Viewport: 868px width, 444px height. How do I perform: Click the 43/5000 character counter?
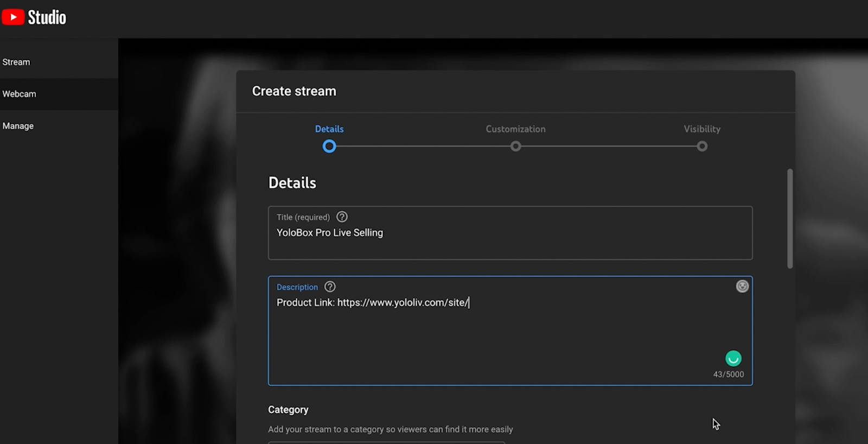click(x=729, y=375)
